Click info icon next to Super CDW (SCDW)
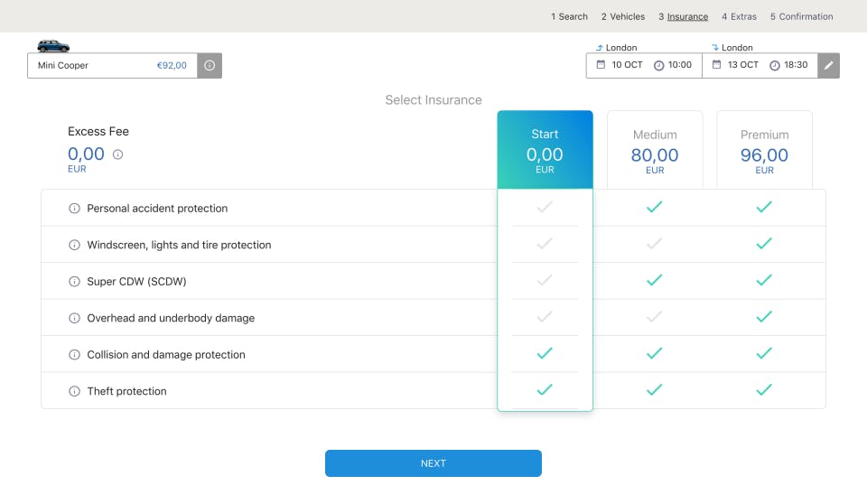The height and width of the screenshot is (504, 867). click(75, 282)
